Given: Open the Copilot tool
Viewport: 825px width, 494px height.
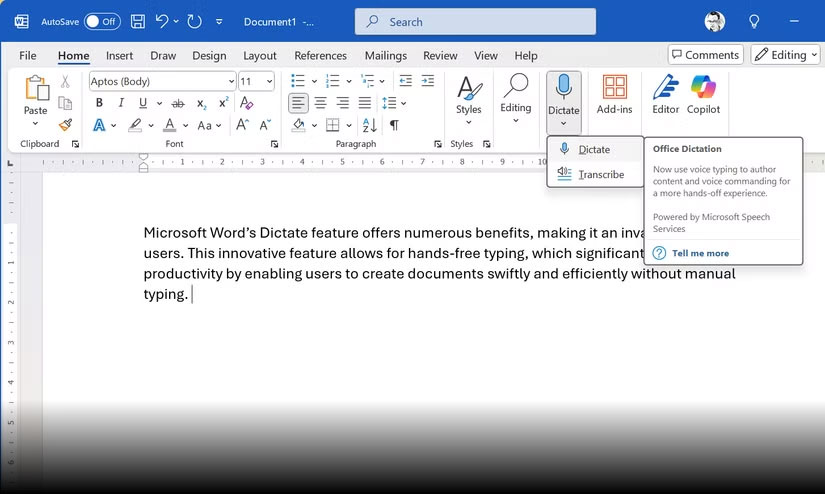Looking at the screenshot, I should tap(704, 94).
